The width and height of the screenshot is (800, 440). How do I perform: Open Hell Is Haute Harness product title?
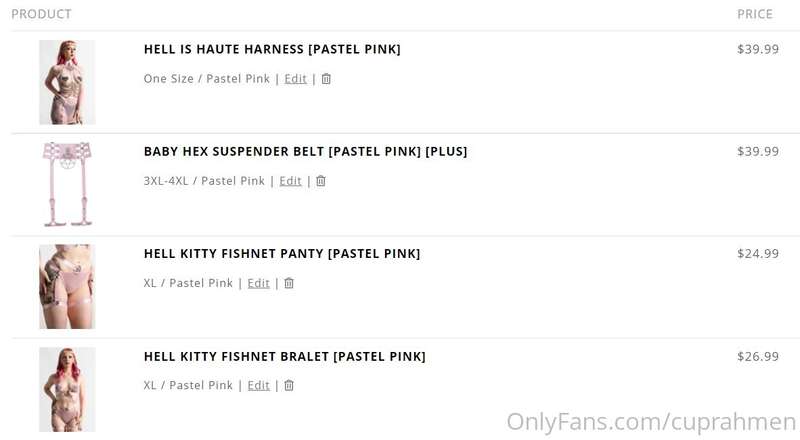coord(272,49)
